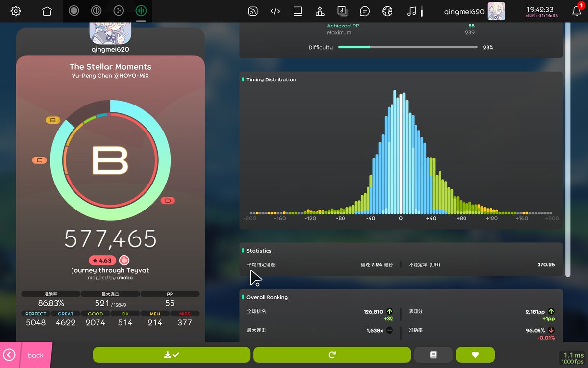Click the difficulty name Journey through Teyvat
Viewport: 588px width, 368px height.
pos(110,270)
